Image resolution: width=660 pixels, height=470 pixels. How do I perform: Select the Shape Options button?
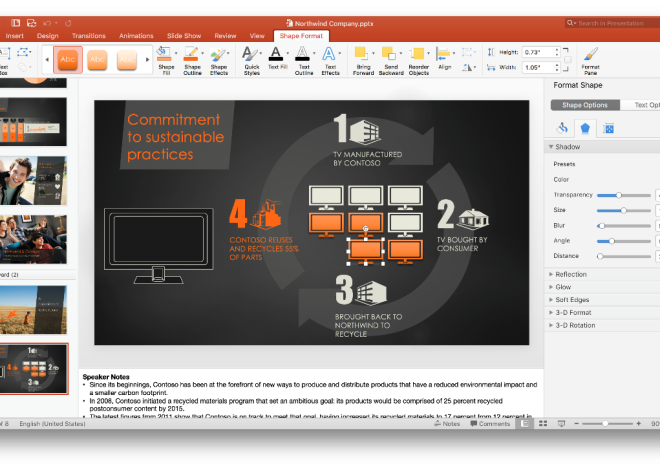click(585, 105)
